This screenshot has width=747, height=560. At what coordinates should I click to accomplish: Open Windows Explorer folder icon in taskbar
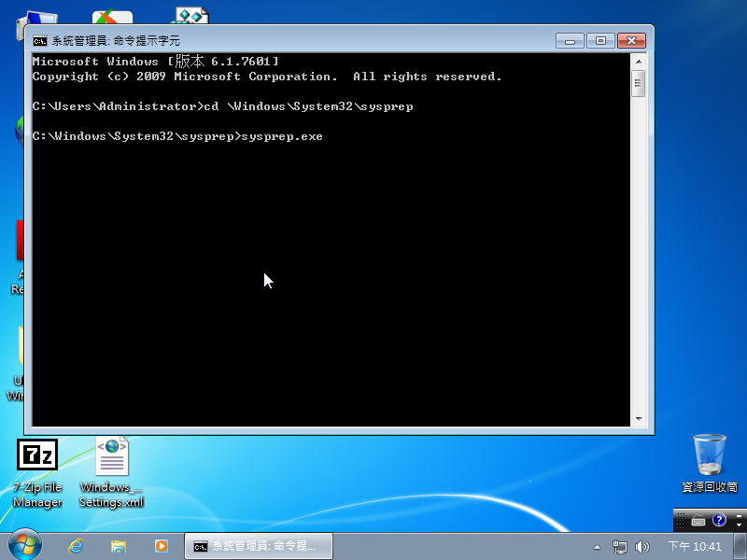(119, 546)
